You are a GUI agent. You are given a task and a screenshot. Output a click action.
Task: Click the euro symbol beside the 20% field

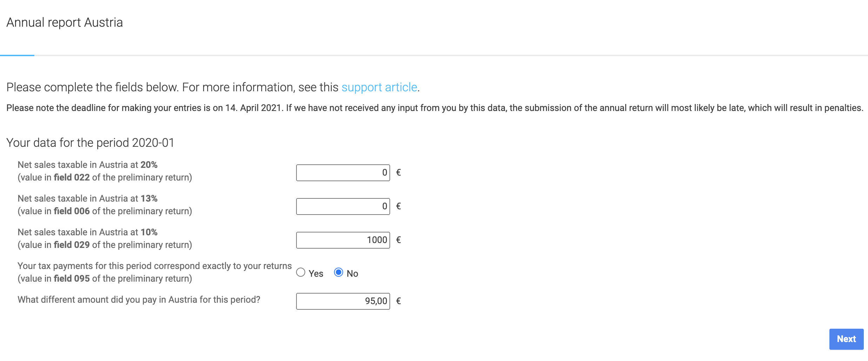click(399, 172)
